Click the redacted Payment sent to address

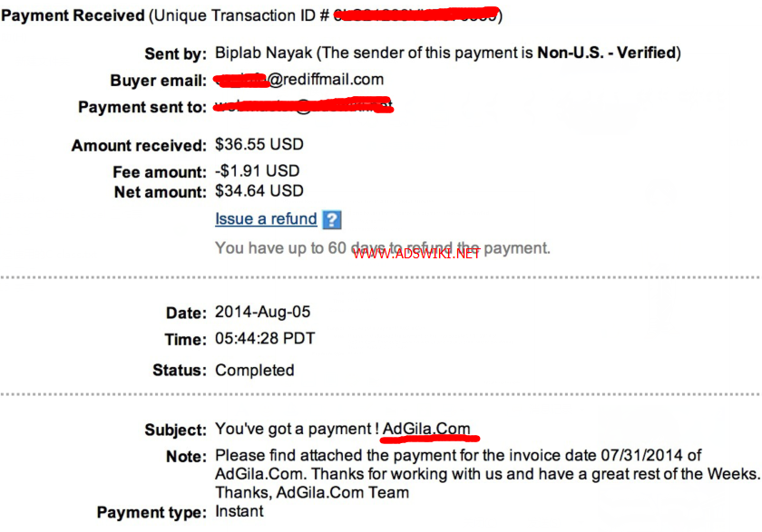click(x=303, y=106)
